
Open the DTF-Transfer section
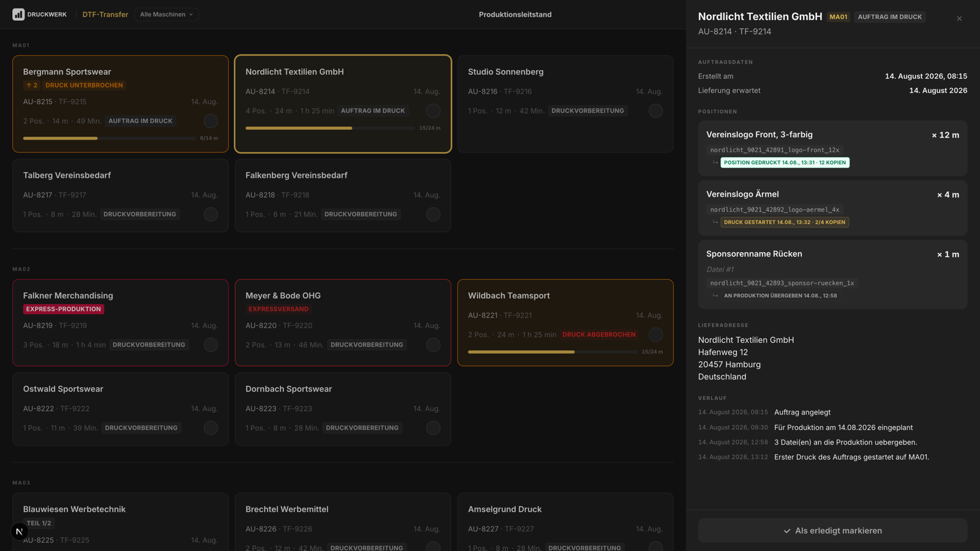(x=105, y=14)
